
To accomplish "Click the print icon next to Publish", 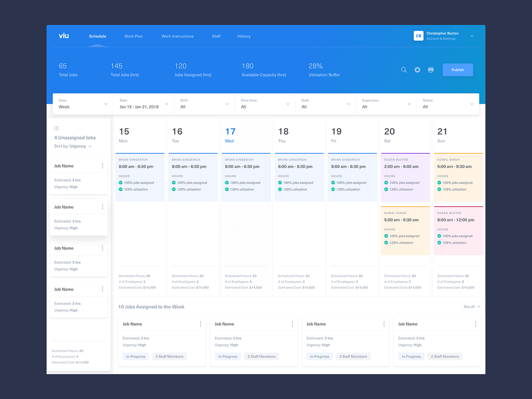I will 430,70.
